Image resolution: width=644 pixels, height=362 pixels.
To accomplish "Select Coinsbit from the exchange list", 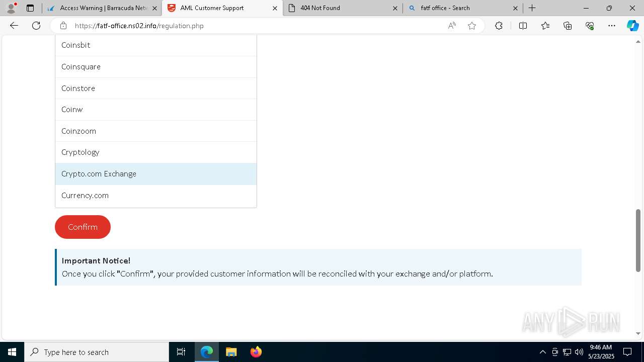I will pos(156,45).
